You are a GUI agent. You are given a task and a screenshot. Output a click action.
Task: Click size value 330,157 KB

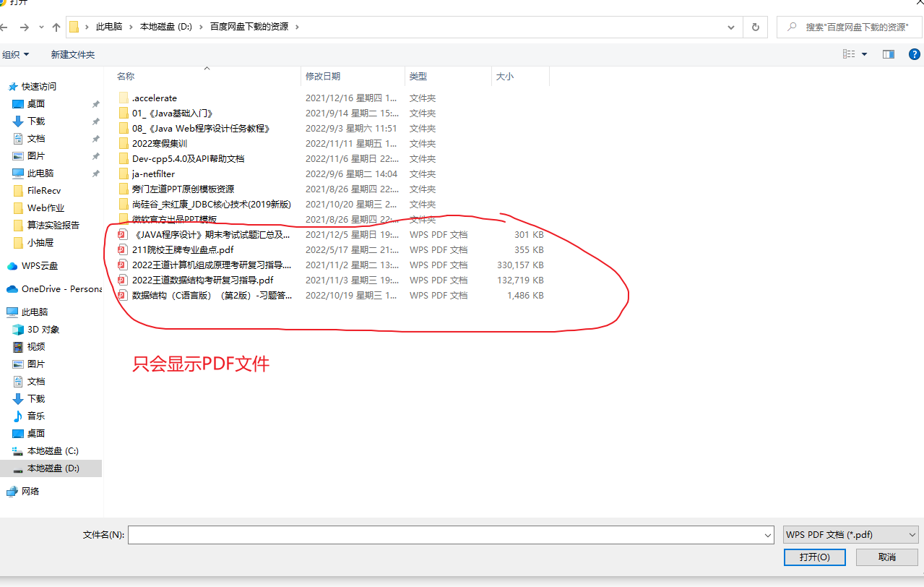click(x=520, y=265)
